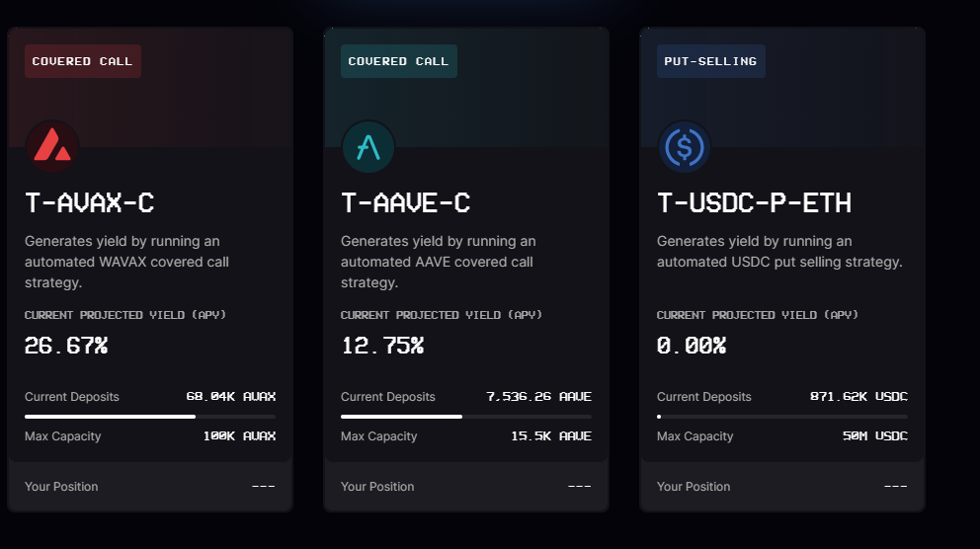The height and width of the screenshot is (549, 980).
Task: Click Your Position row on AVAX card
Action: [x=150, y=487]
